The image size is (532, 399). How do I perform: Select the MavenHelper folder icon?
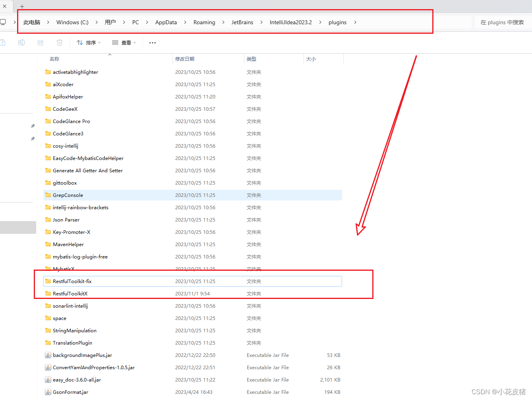point(48,244)
